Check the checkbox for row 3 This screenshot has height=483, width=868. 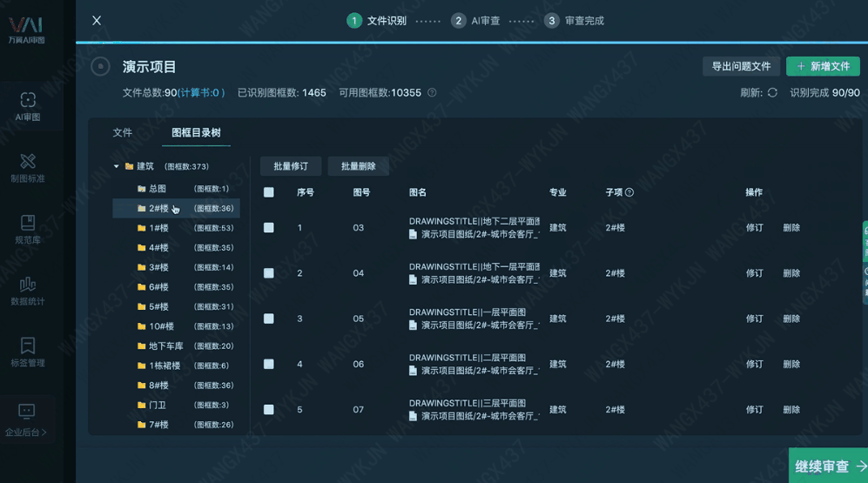click(x=269, y=319)
